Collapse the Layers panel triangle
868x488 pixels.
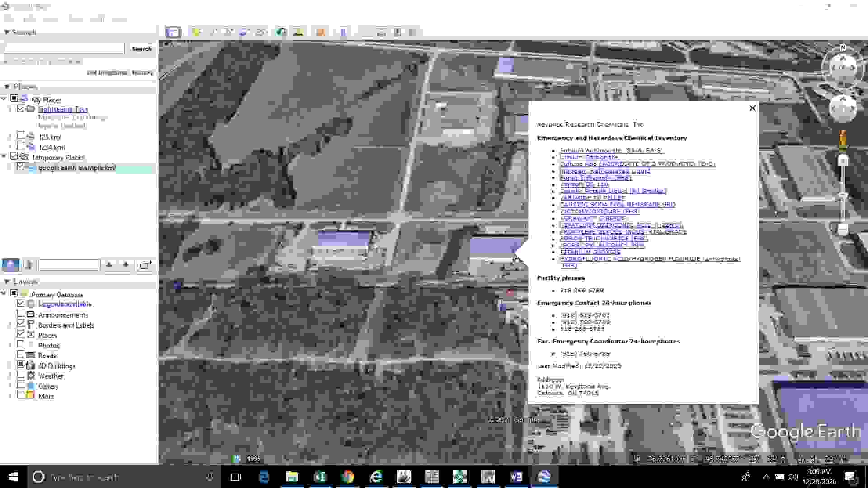click(x=7, y=281)
